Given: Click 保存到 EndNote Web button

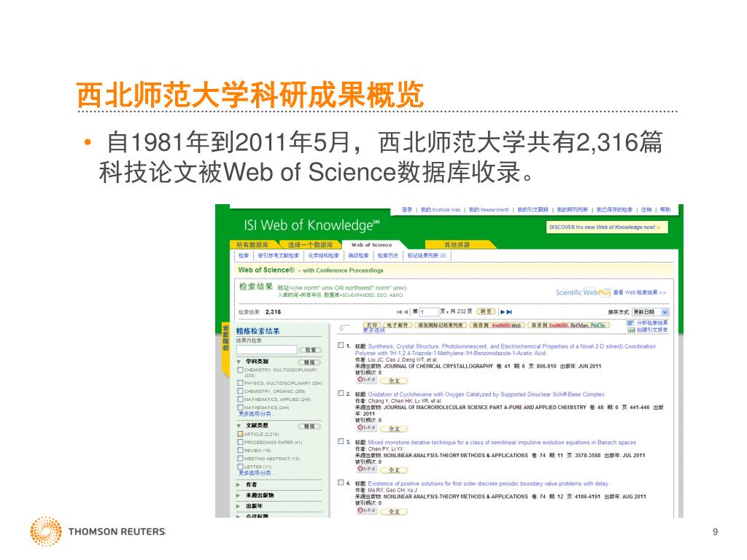Looking at the screenshot, I should click(x=497, y=325).
